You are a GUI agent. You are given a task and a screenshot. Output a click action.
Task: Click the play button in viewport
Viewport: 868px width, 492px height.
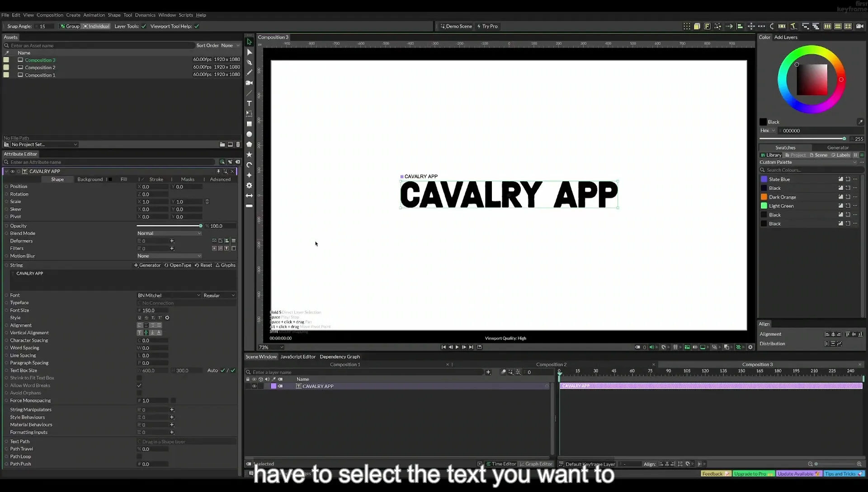tap(457, 347)
